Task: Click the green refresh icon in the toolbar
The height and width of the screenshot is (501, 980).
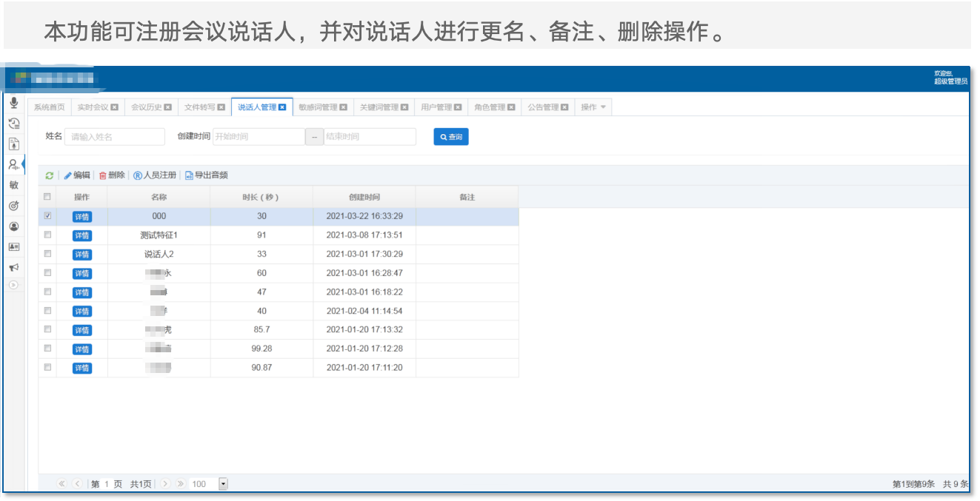Action: coord(50,175)
